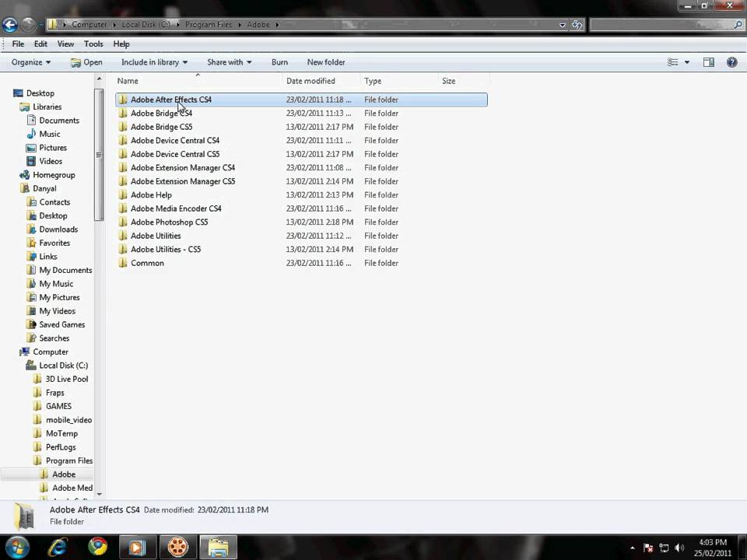Open Internet Explorer from taskbar

[57, 547]
